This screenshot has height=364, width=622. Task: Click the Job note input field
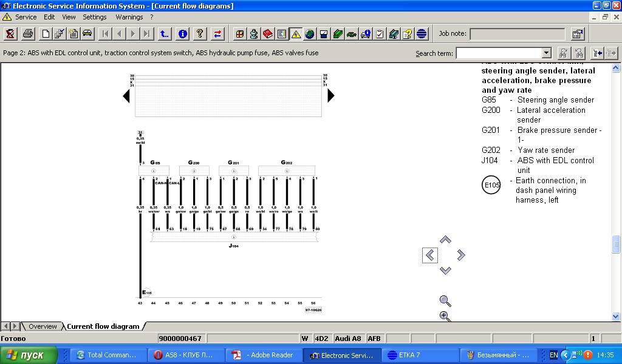517,34
